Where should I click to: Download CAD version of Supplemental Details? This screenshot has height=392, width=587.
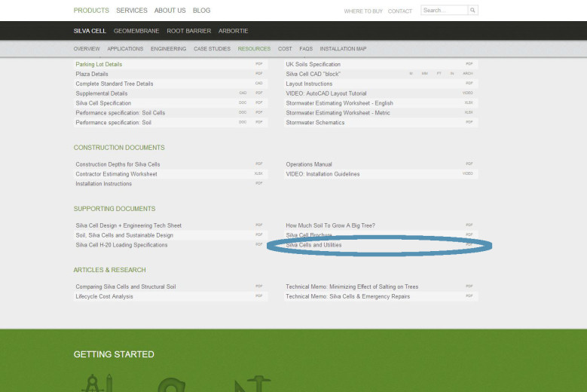(243, 93)
